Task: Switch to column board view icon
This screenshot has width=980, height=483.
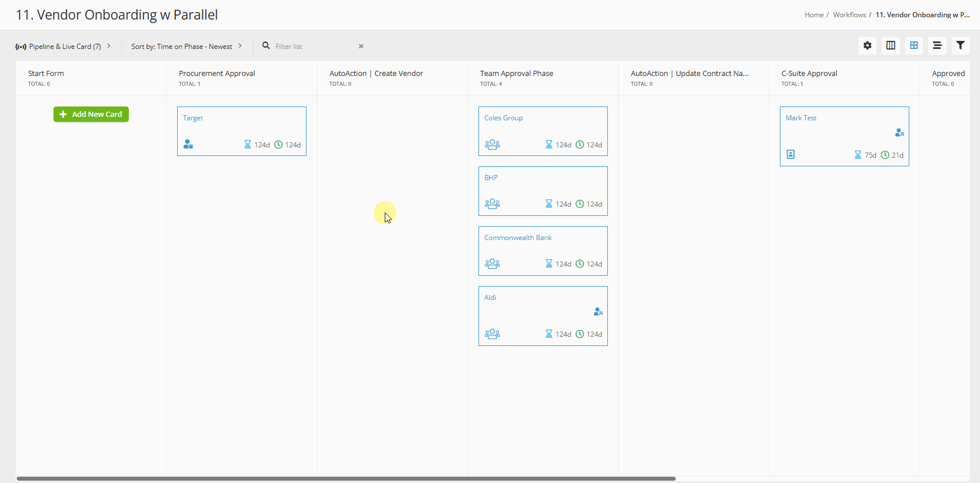Action: click(890, 45)
